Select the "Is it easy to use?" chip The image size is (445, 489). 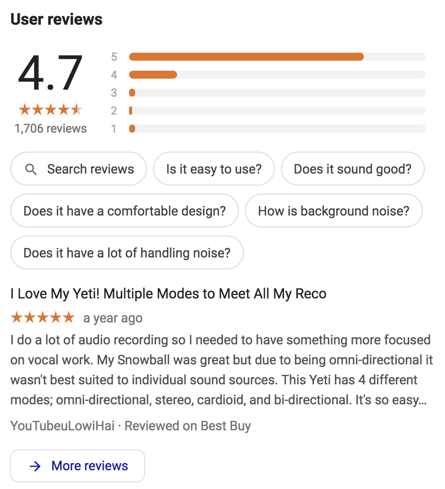pos(214,169)
